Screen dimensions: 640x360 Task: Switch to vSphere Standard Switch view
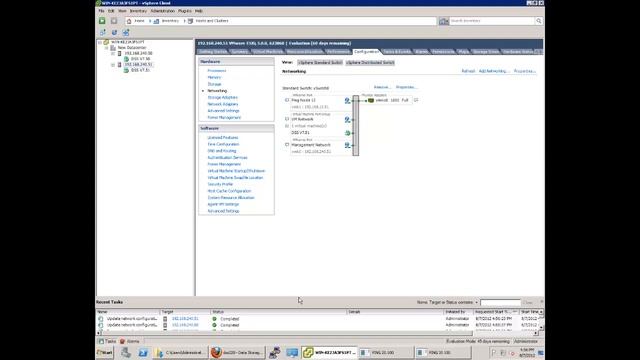point(320,63)
